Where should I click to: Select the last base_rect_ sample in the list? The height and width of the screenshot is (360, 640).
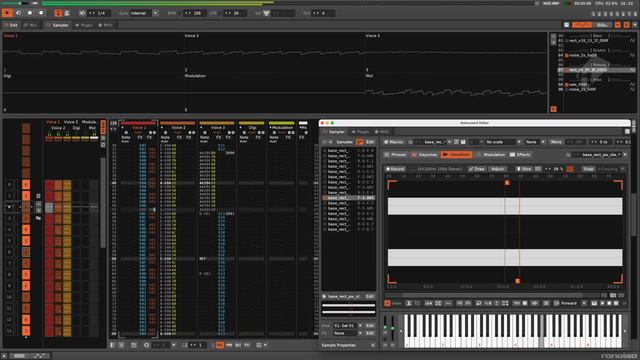coord(348,229)
